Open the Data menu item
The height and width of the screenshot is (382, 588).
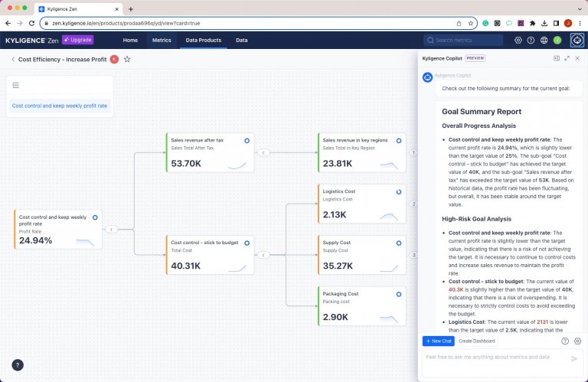(241, 40)
